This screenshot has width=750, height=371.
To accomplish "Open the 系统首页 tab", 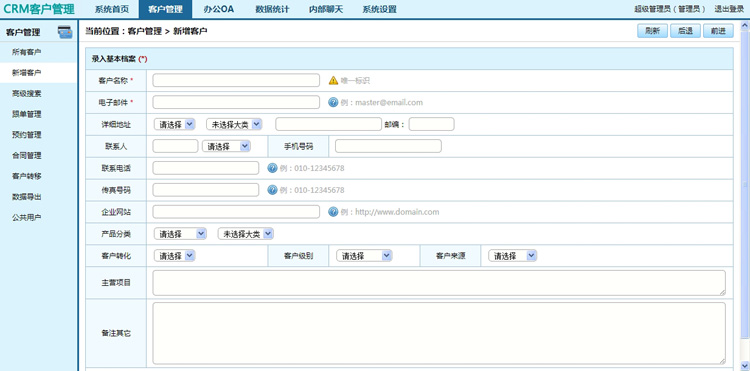I will pos(112,9).
